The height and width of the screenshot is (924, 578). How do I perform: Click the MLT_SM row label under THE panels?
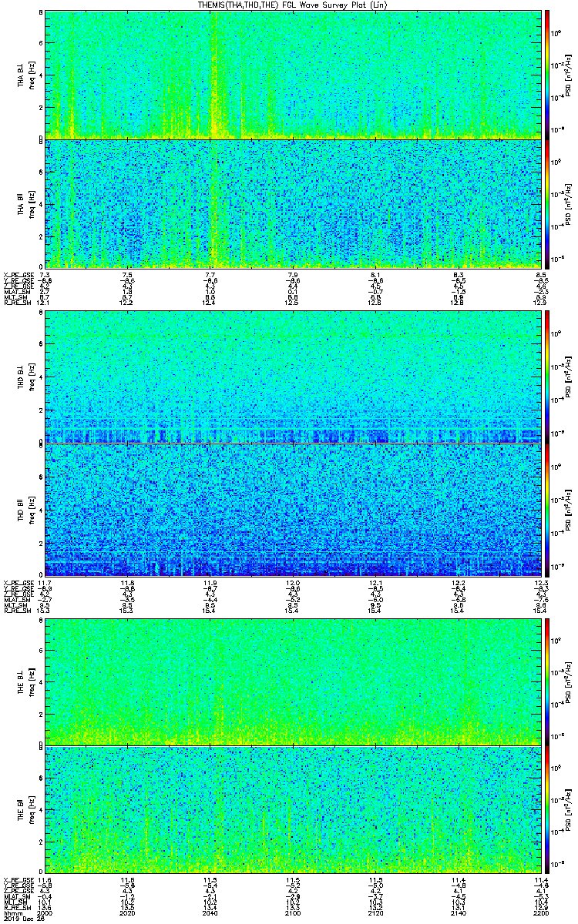coord(15,902)
